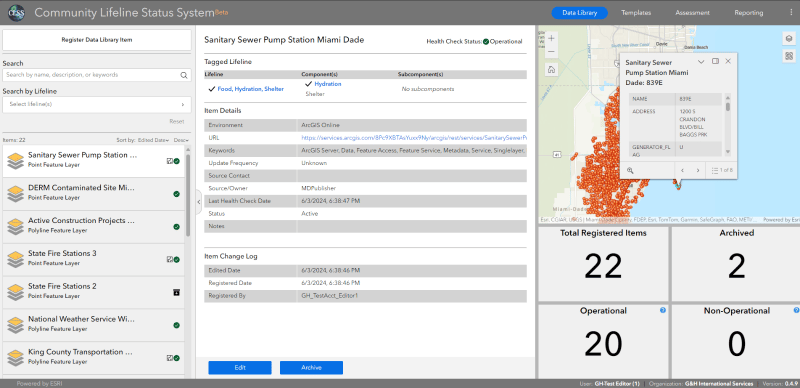Open the basemap gallery

click(x=789, y=56)
